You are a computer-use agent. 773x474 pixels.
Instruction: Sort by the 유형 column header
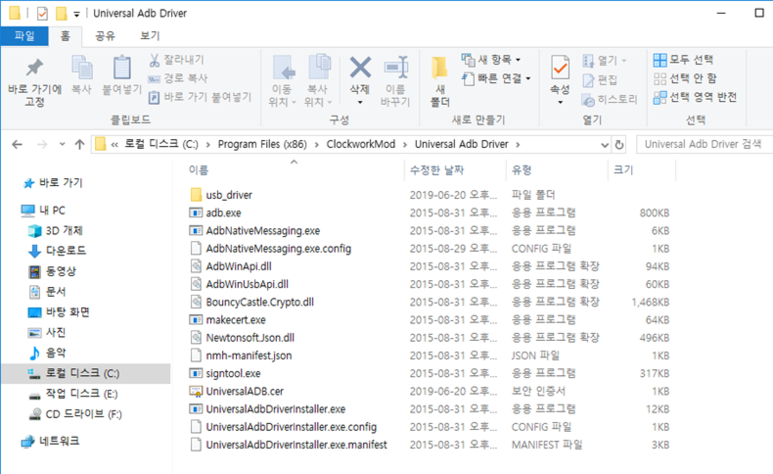[x=522, y=170]
